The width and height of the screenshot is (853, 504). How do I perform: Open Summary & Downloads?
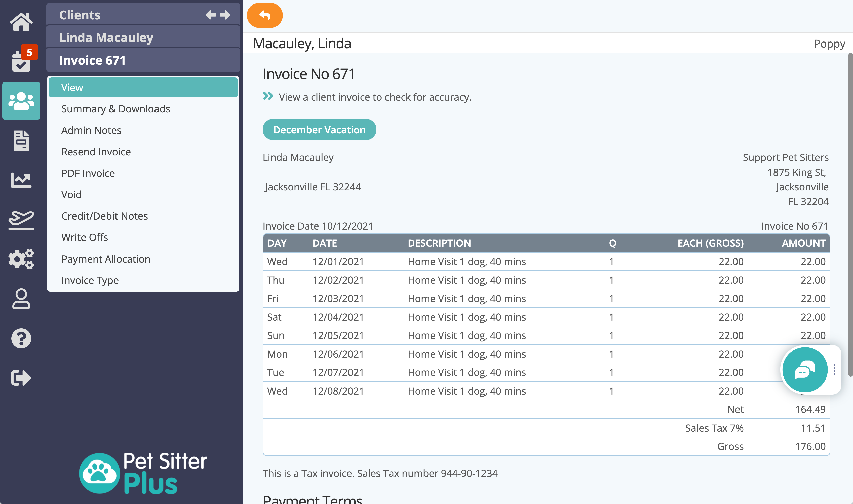tap(115, 109)
